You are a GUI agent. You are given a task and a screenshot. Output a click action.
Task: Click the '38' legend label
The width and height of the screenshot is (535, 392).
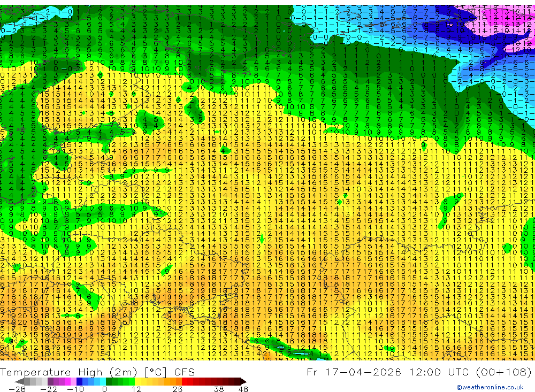point(219,389)
